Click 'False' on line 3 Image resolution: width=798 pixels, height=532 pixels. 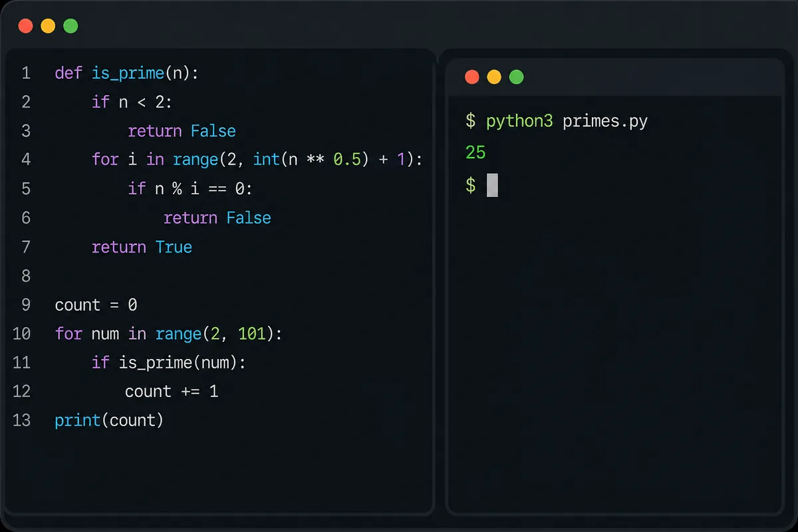pos(213,131)
